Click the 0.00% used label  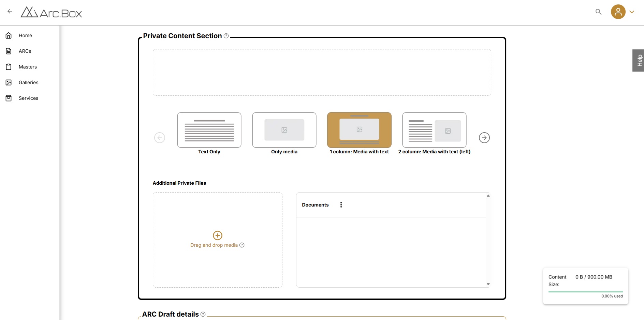tap(612, 296)
